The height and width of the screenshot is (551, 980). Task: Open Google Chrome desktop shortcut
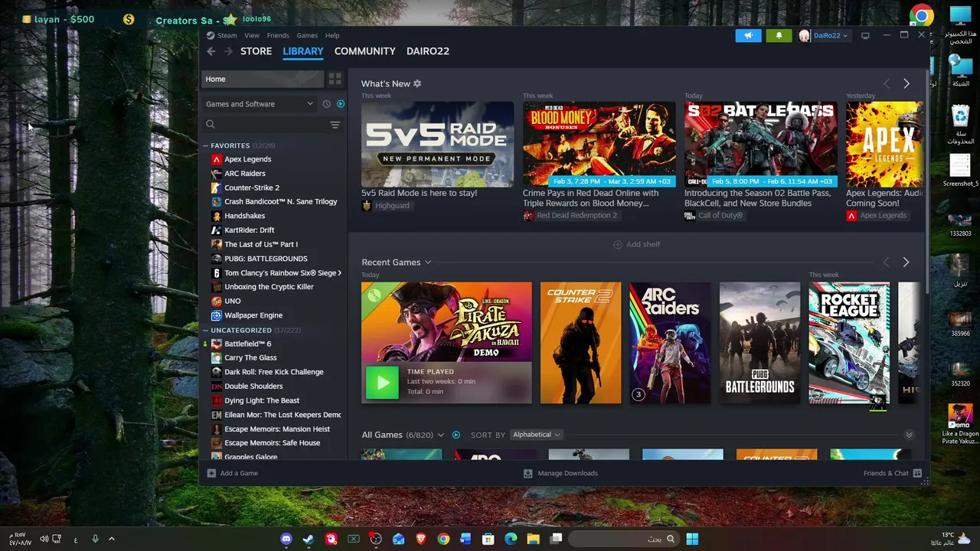click(x=922, y=15)
